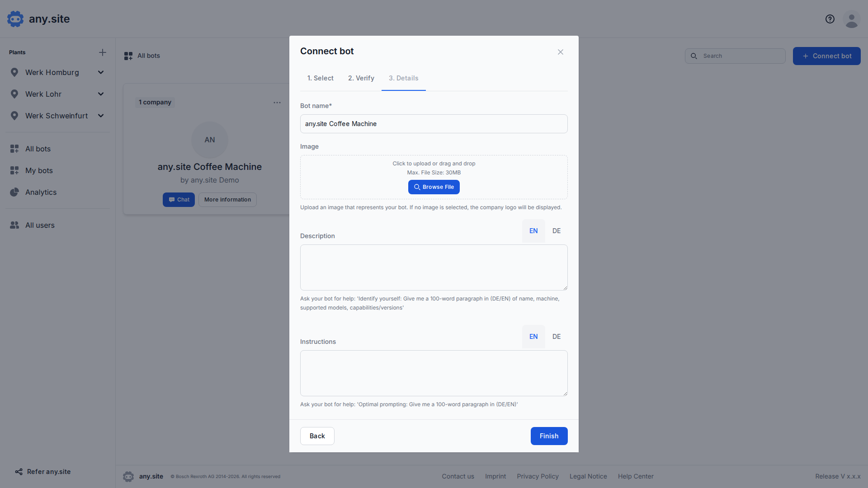This screenshot has width=868, height=488.
Task: Click the Release V x.x.x text
Action: point(838,476)
